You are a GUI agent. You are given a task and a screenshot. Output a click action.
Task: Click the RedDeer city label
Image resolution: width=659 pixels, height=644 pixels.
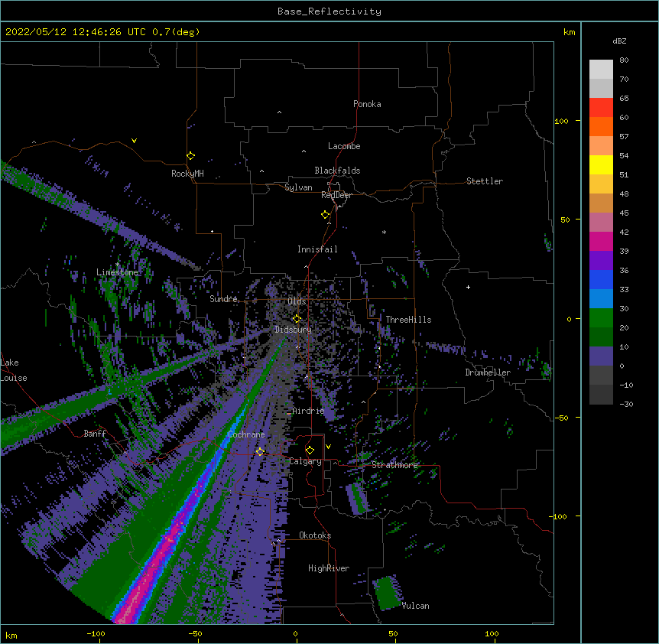point(336,195)
